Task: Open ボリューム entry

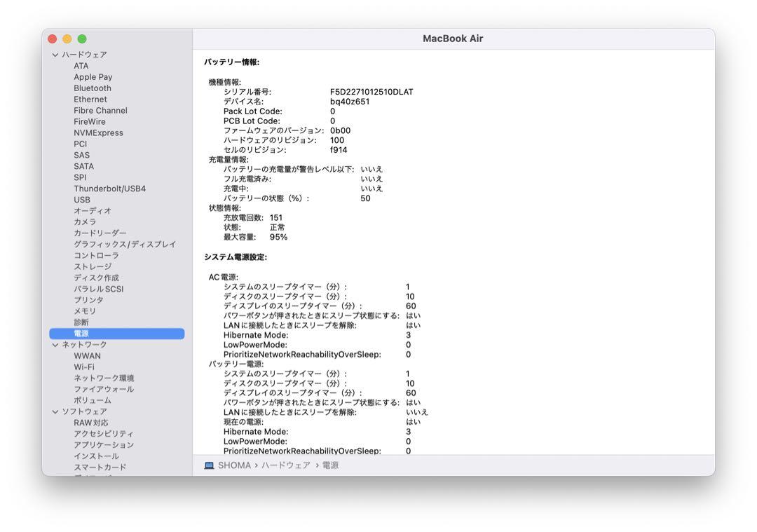Action: pyautogui.click(x=93, y=400)
